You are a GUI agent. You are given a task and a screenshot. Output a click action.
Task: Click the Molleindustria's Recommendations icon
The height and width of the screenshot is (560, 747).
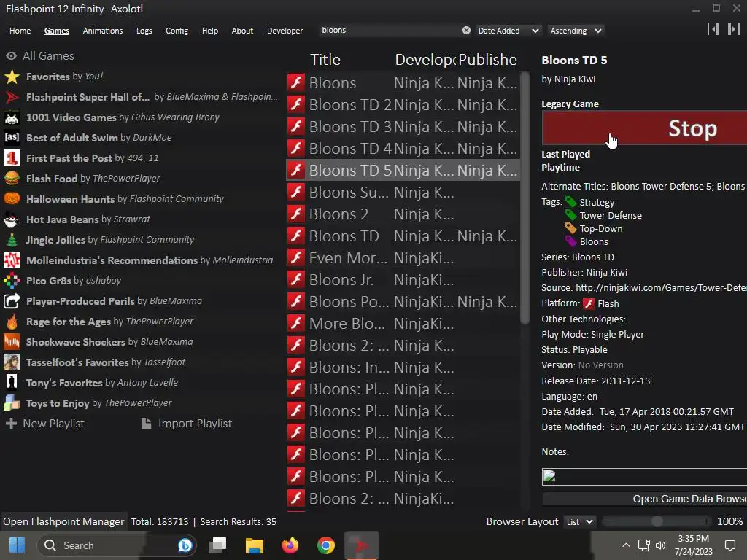[12, 260]
